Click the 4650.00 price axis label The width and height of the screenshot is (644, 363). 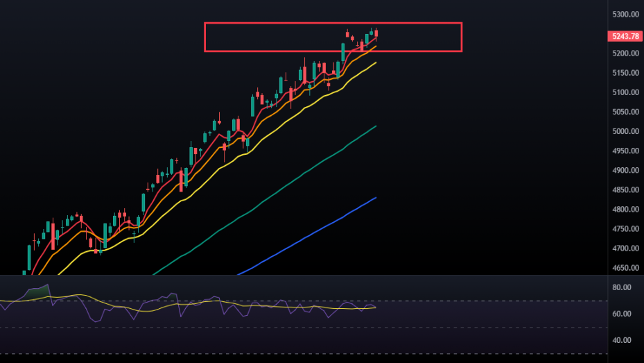coord(625,268)
